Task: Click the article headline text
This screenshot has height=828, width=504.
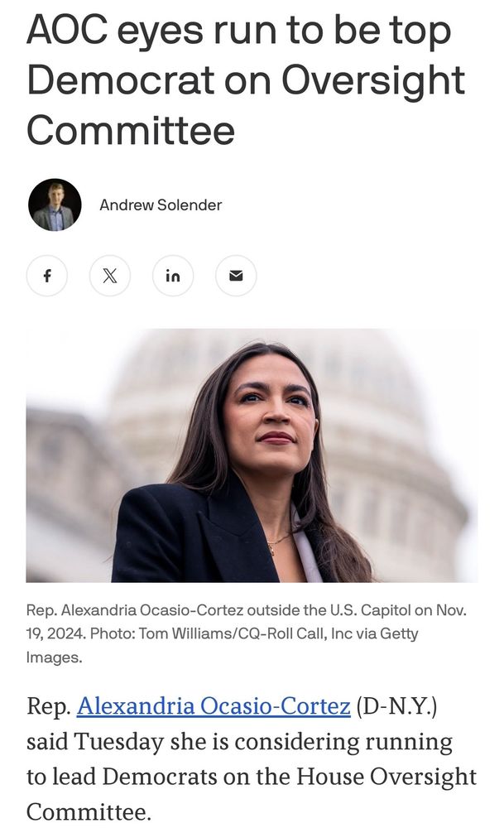Action: (246, 80)
